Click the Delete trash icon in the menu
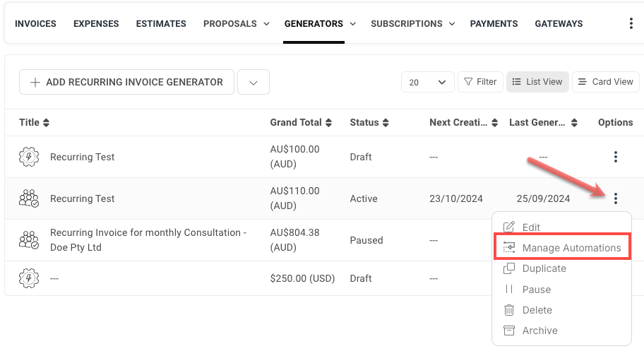This screenshot has height=351, width=644. 509,310
